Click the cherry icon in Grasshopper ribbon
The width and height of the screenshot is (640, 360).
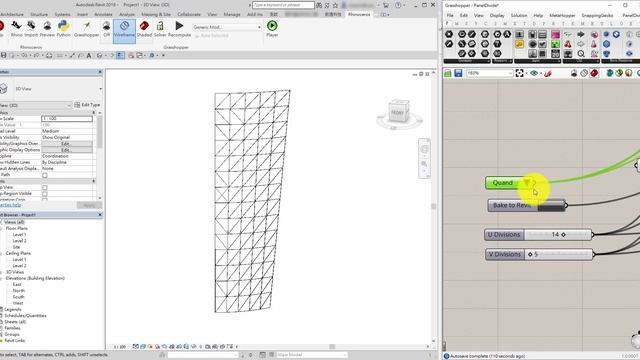(568, 44)
